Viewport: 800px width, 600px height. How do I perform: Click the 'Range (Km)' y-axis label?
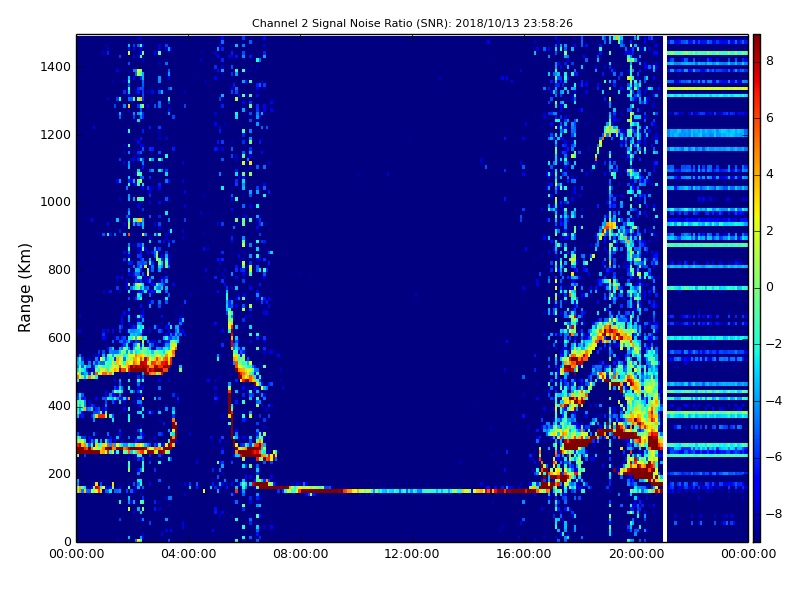point(24,288)
